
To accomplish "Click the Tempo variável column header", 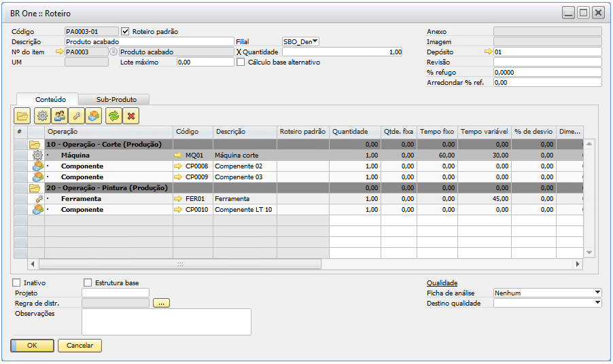I will [x=485, y=132].
